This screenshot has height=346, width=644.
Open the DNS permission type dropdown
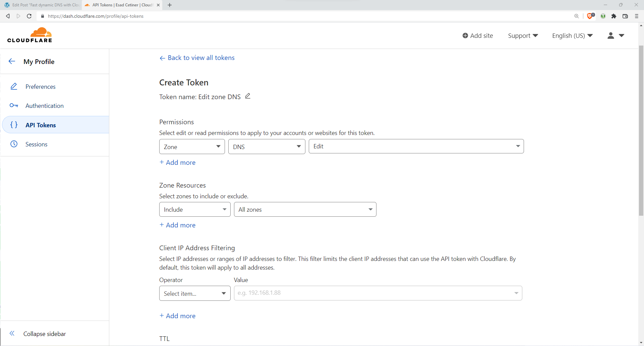(267, 147)
